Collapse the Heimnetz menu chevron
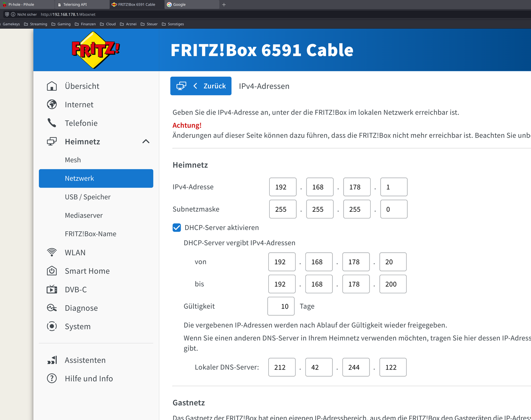531x420 pixels. coord(146,141)
